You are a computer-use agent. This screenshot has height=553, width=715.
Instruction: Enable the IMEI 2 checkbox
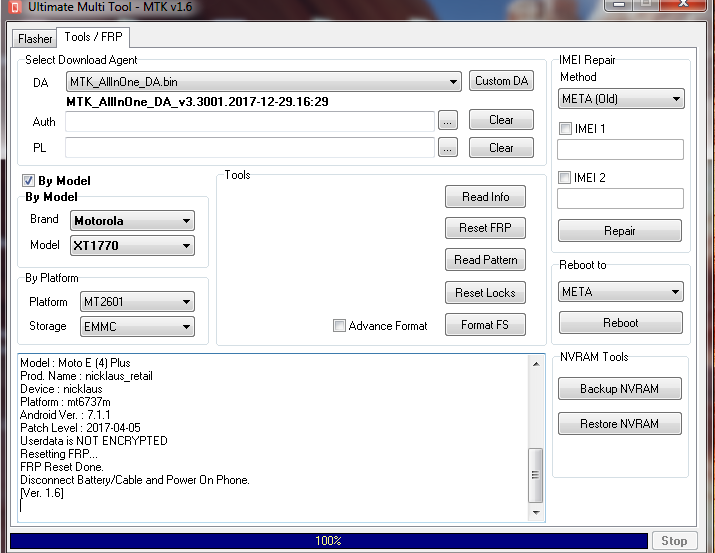tap(566, 178)
